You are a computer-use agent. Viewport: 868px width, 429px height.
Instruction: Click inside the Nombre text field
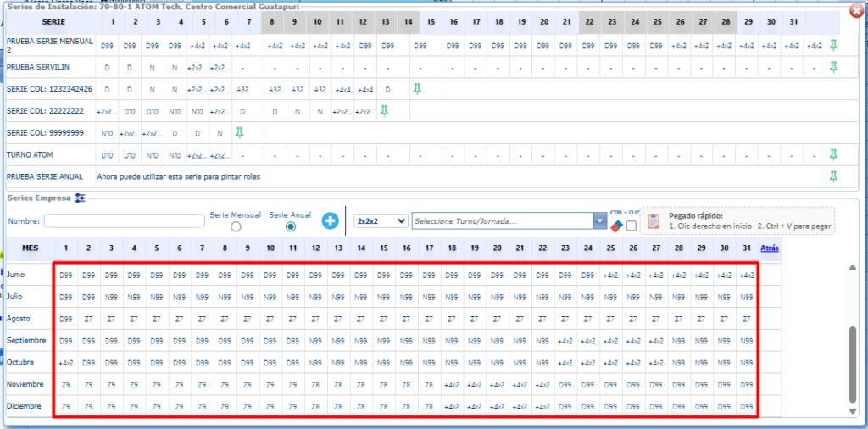[124, 221]
